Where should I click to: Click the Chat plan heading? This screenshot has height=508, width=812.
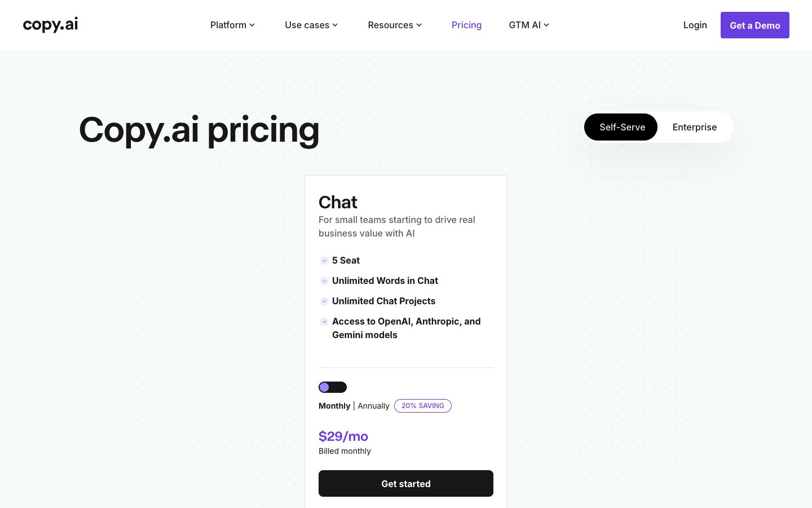tap(338, 202)
